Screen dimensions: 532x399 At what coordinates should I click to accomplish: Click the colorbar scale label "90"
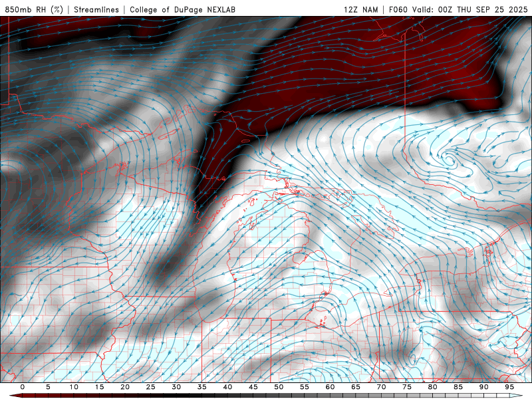[484, 387]
